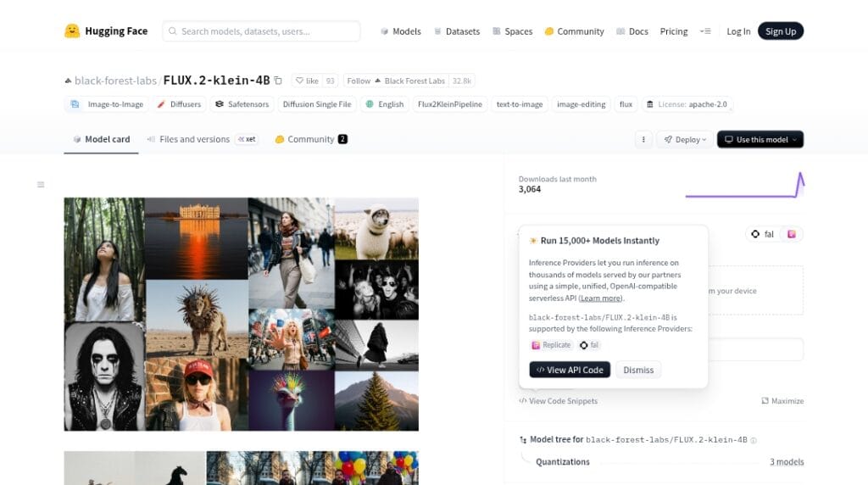The height and width of the screenshot is (485, 868).
Task: Click the downloads last month trend graph
Action: tap(744, 185)
